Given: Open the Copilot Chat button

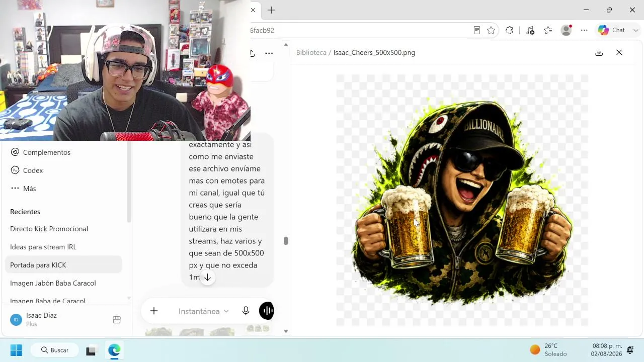Looking at the screenshot, I should pos(611,30).
